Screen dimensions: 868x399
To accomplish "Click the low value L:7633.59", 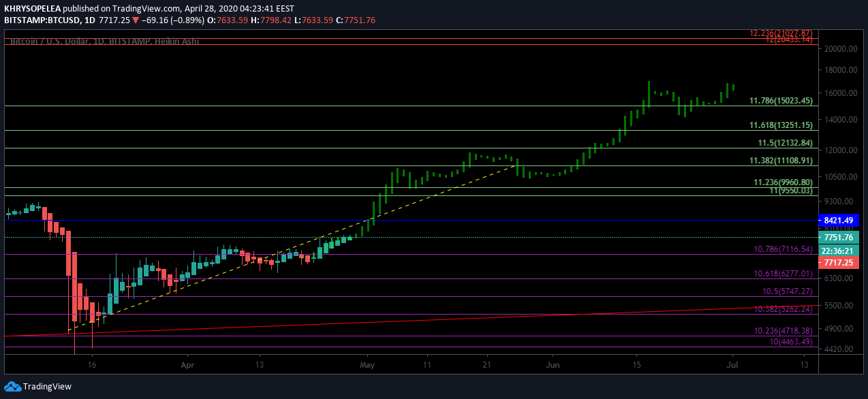I will click(x=313, y=20).
